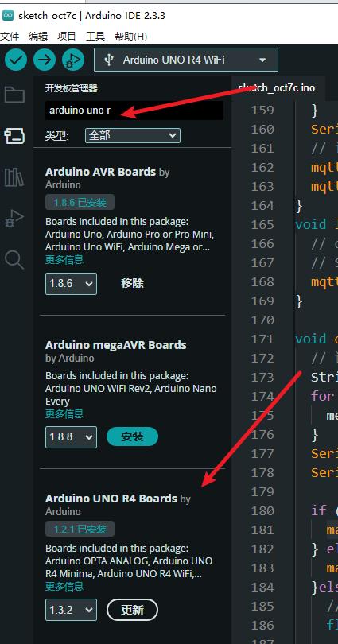Open the Debug sidebar icon
This screenshot has width=338, height=644.
coord(14,219)
